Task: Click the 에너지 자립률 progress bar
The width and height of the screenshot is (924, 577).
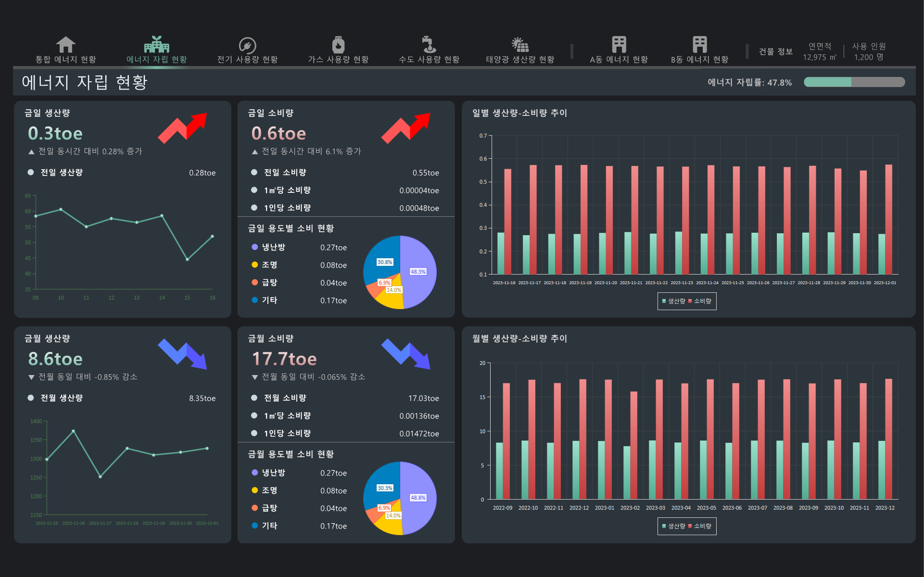Action: coord(854,82)
